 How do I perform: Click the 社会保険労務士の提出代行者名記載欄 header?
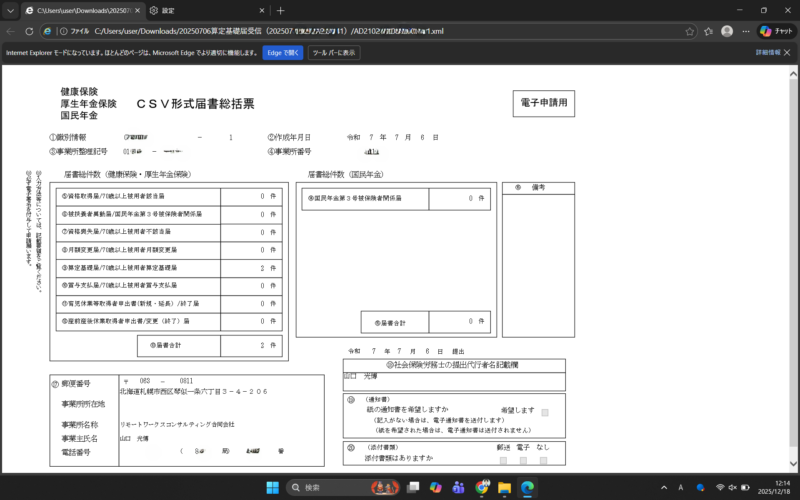(454, 365)
